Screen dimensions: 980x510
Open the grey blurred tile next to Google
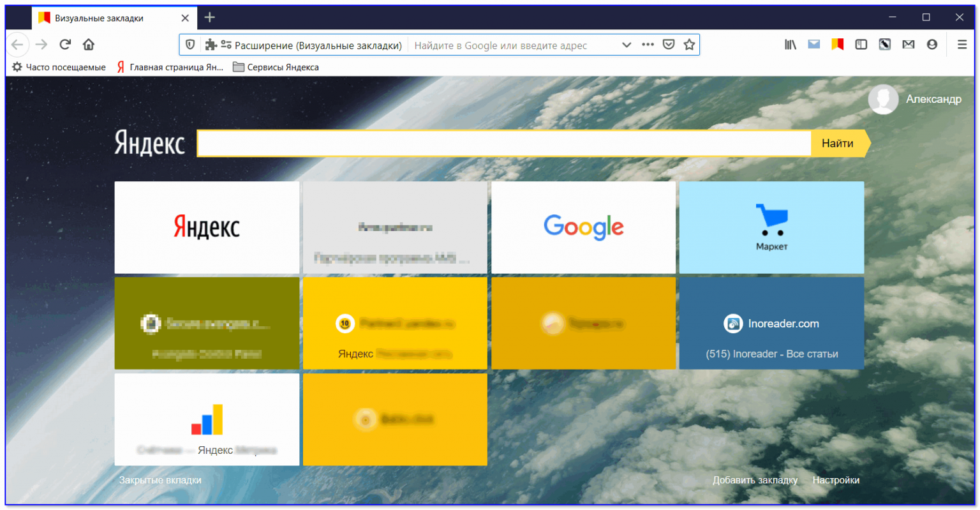click(x=395, y=227)
